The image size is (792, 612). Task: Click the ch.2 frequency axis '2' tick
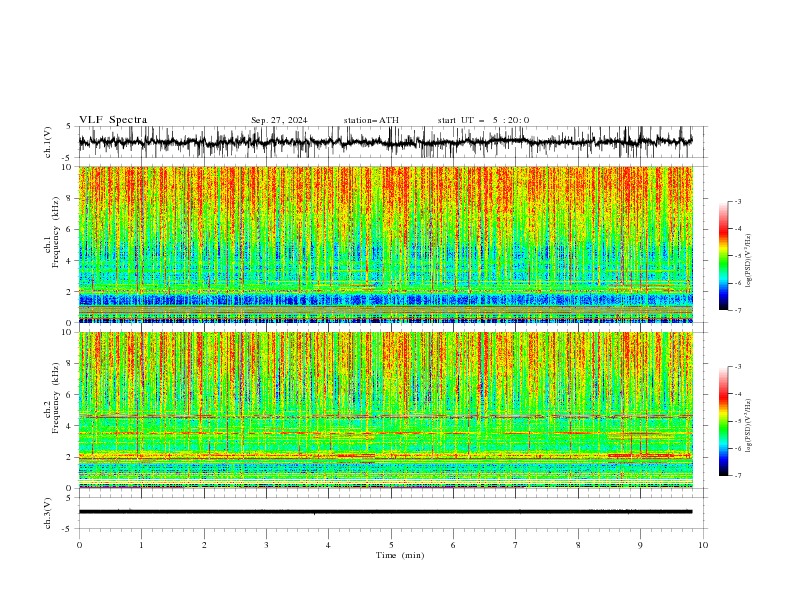point(69,457)
